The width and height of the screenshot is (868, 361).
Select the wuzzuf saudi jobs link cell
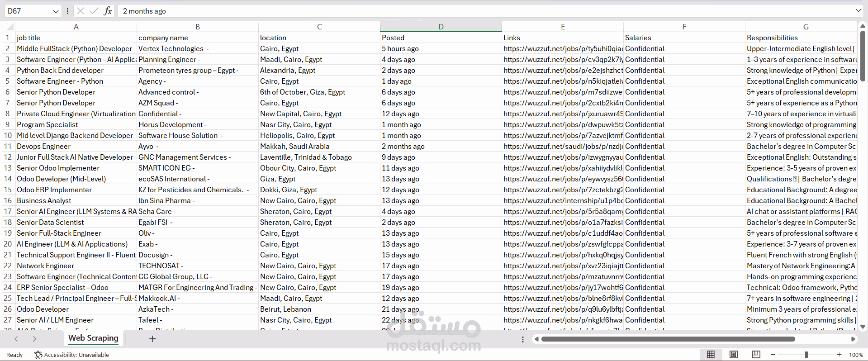click(563, 146)
